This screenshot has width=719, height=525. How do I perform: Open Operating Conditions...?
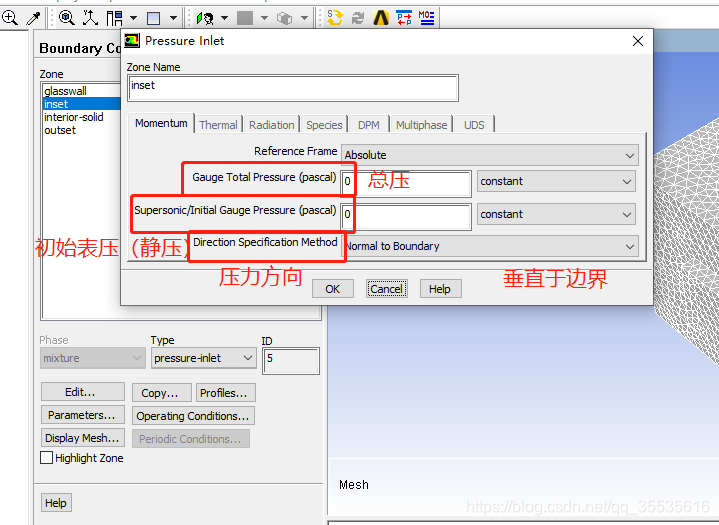tap(193, 416)
